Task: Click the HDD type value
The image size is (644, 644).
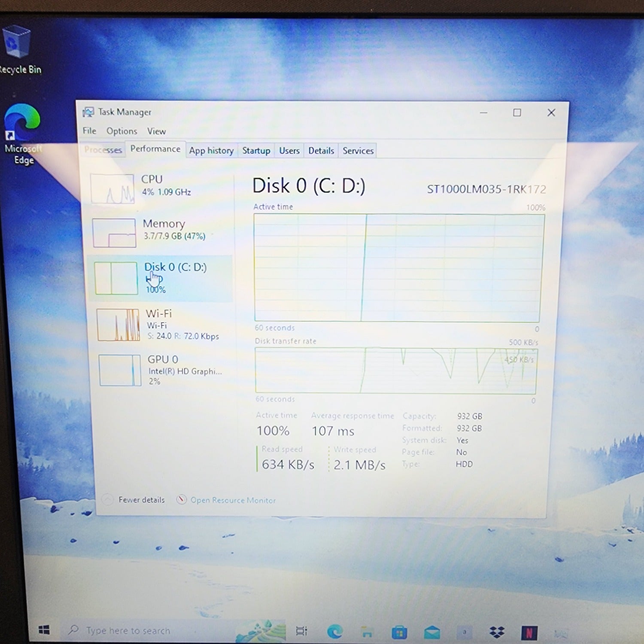Action: [464, 464]
